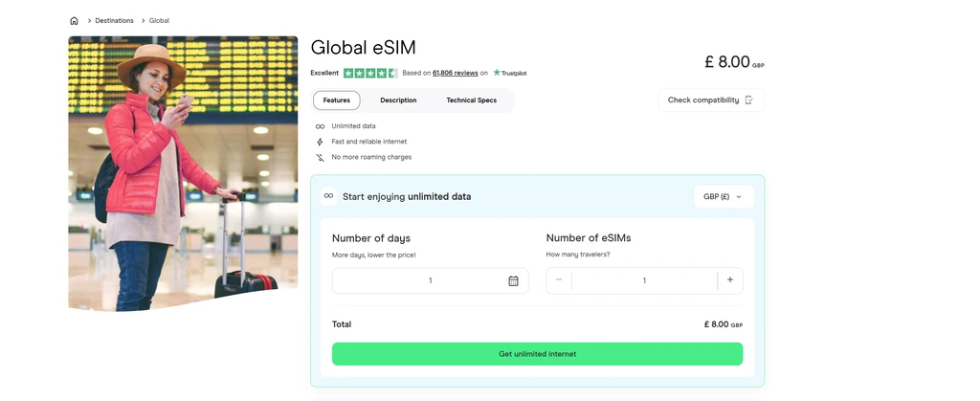Click 'No more roaming charges' text
This screenshot has height=401, width=980.
click(x=372, y=157)
